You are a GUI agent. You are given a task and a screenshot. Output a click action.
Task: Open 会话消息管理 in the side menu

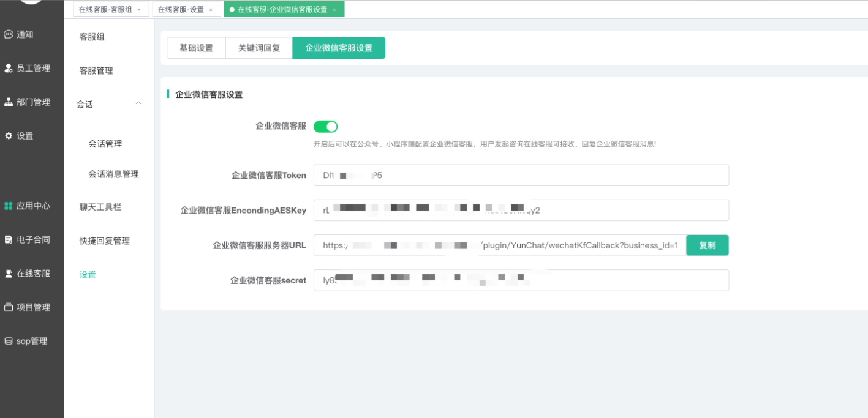(x=113, y=174)
